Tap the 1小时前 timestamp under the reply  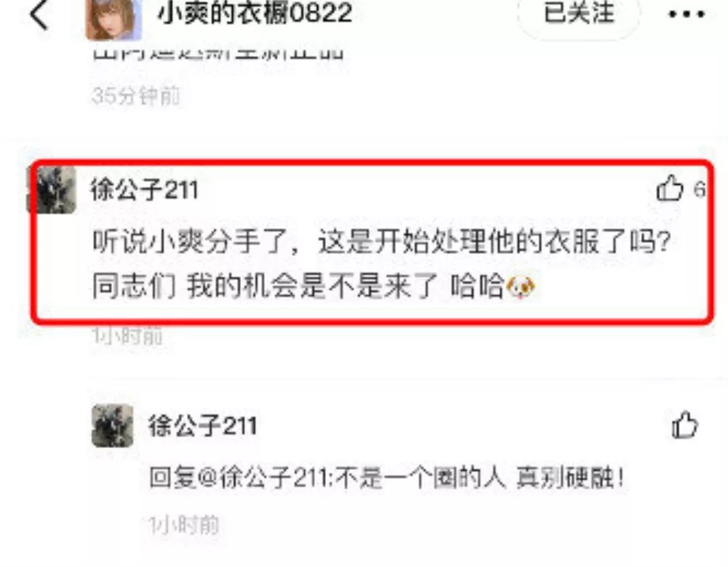183,525
